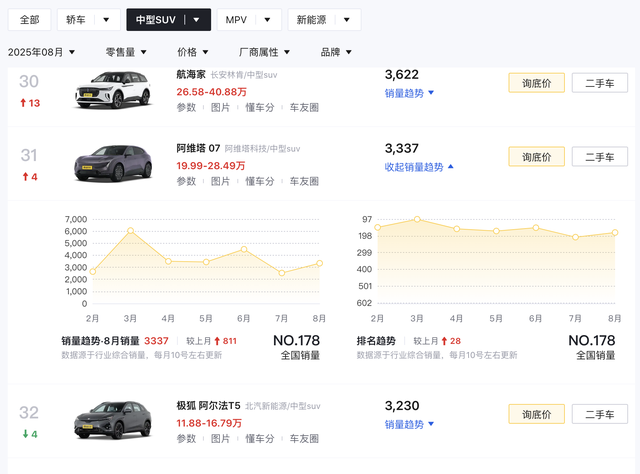The height and width of the screenshot is (474, 640).
Task: Open the 价格 filter dropdown
Action: pyautogui.click(x=193, y=52)
